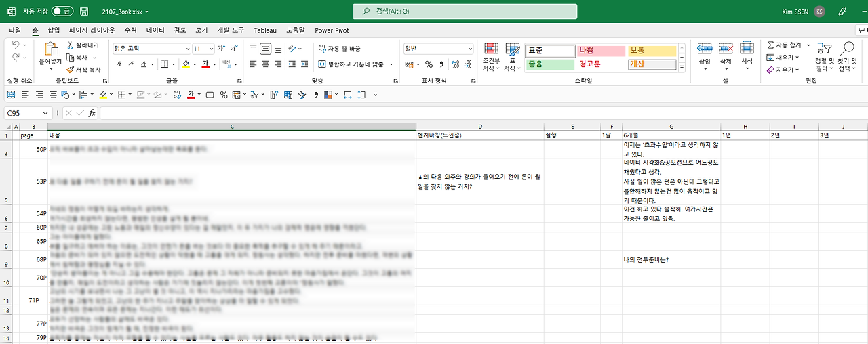The image size is (868, 344).
Task: Open font size dropdown showing 11
Action: click(212, 49)
